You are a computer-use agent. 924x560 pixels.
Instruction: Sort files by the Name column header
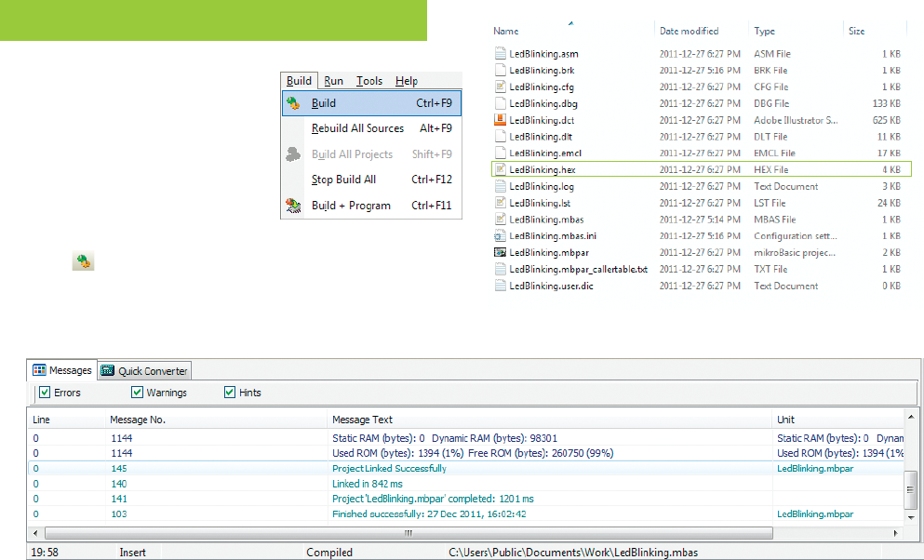point(507,31)
